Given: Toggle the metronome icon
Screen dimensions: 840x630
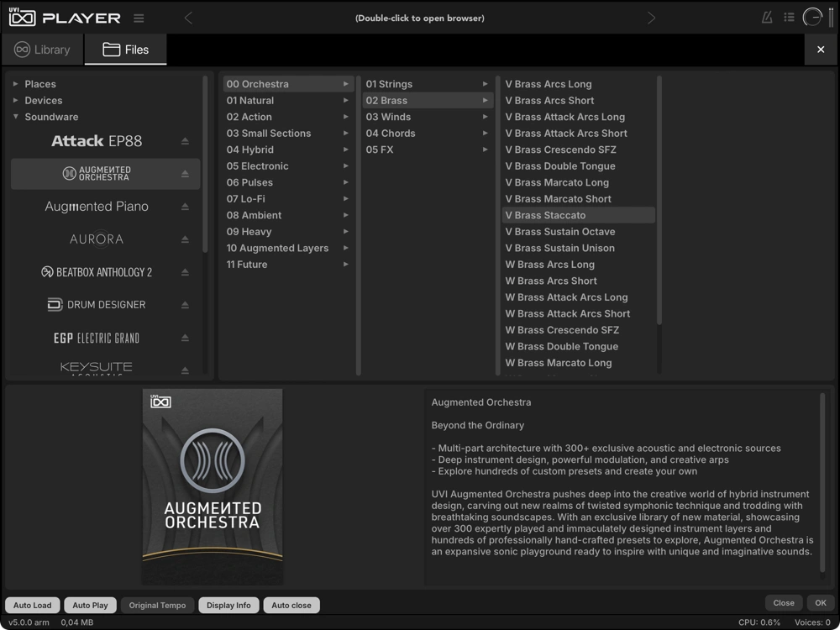Looking at the screenshot, I should click(x=767, y=18).
